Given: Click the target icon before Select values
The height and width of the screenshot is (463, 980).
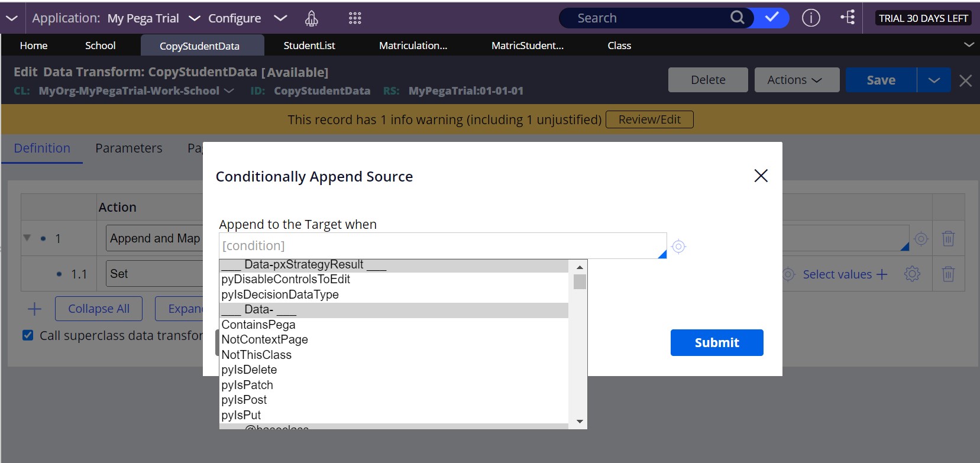Looking at the screenshot, I should point(788,274).
